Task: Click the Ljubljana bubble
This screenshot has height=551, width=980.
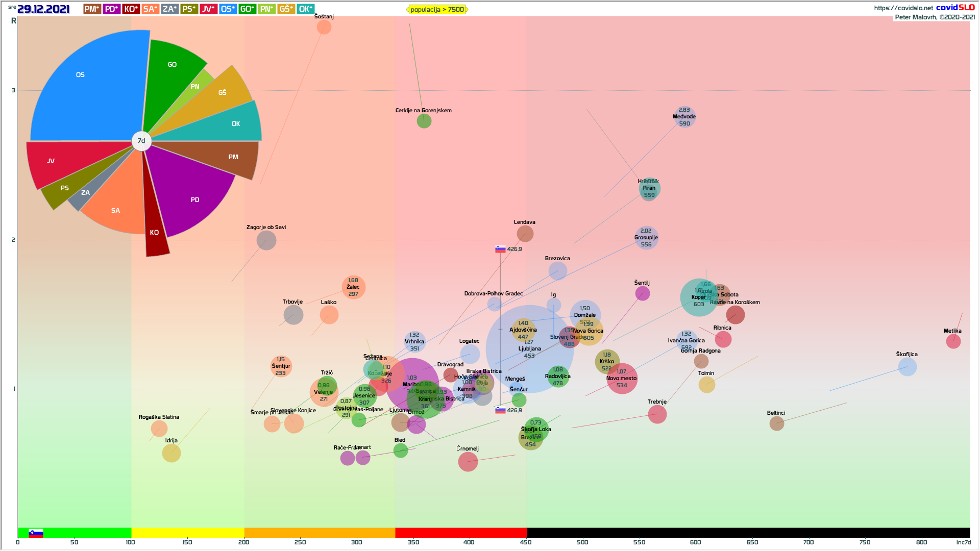Action: point(530,349)
